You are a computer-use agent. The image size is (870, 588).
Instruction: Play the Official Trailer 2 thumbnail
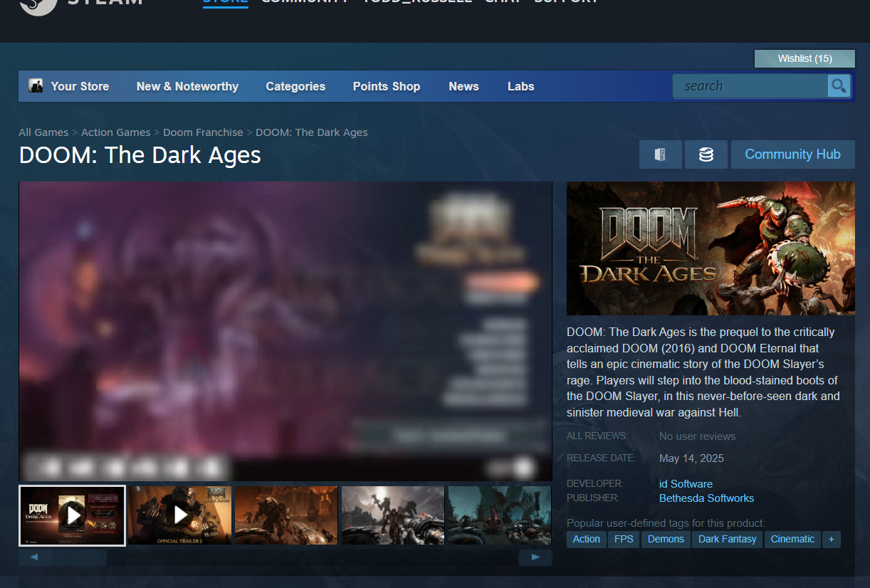click(x=180, y=515)
